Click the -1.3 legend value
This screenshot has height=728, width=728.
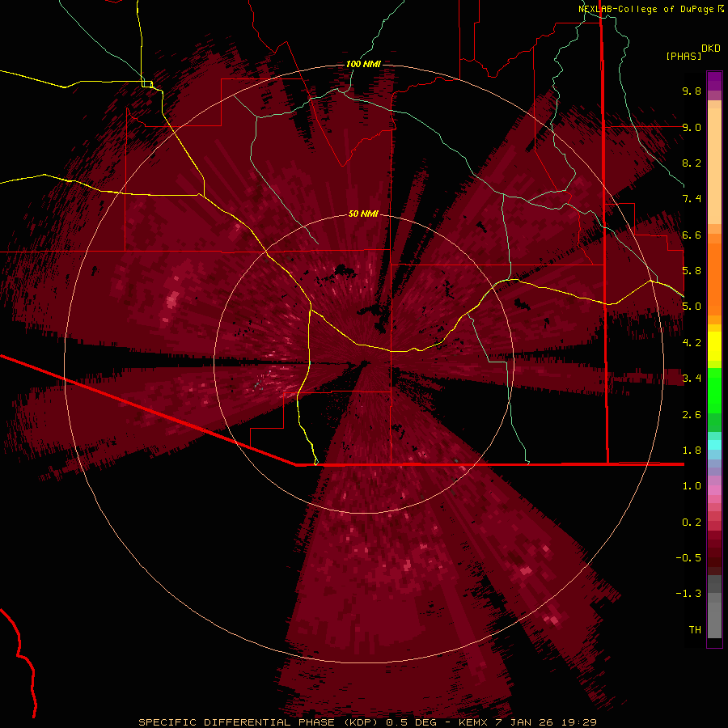pyautogui.click(x=688, y=594)
